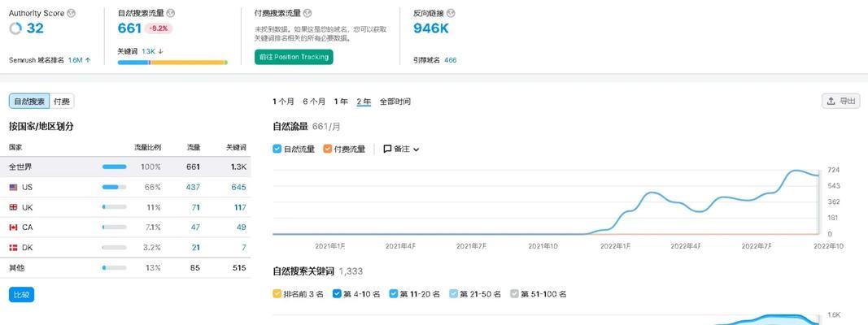The width and height of the screenshot is (868, 325).
Task: Switch to the 自然搜索 tab
Action: [x=29, y=101]
